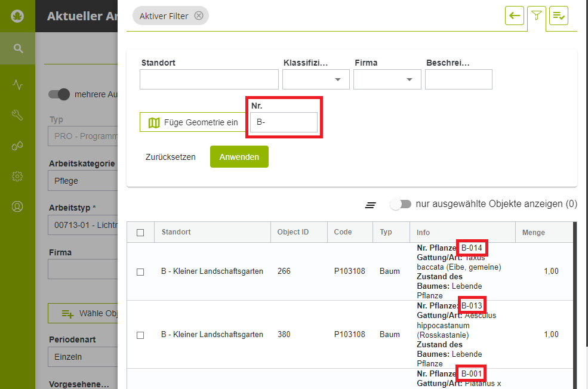Viewport: 588px width, 389px height.
Task: Click Zurücksetzen to reset filters
Action: (x=170, y=157)
